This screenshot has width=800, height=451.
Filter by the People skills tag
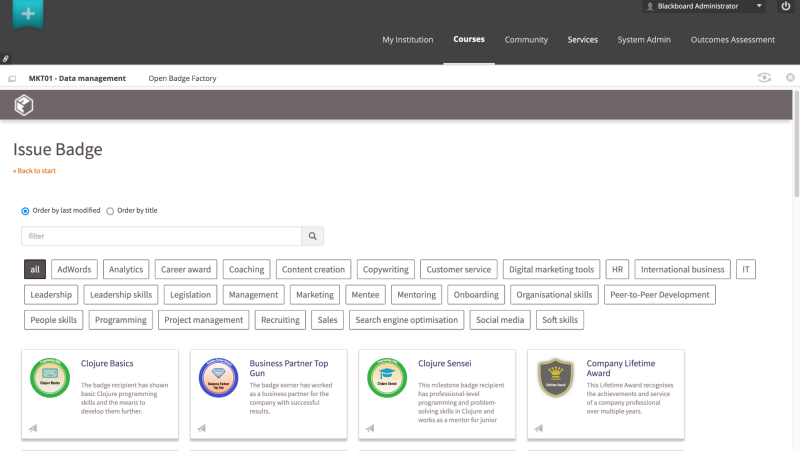coord(54,320)
